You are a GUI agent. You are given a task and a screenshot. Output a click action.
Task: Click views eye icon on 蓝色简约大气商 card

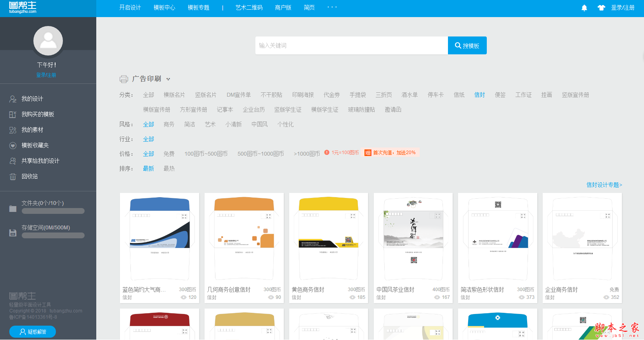click(184, 297)
